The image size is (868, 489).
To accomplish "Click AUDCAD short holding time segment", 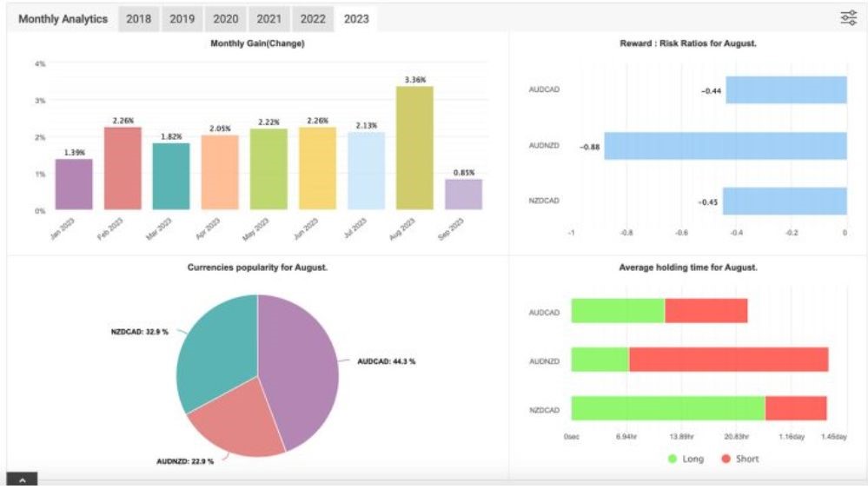I will click(x=706, y=311).
